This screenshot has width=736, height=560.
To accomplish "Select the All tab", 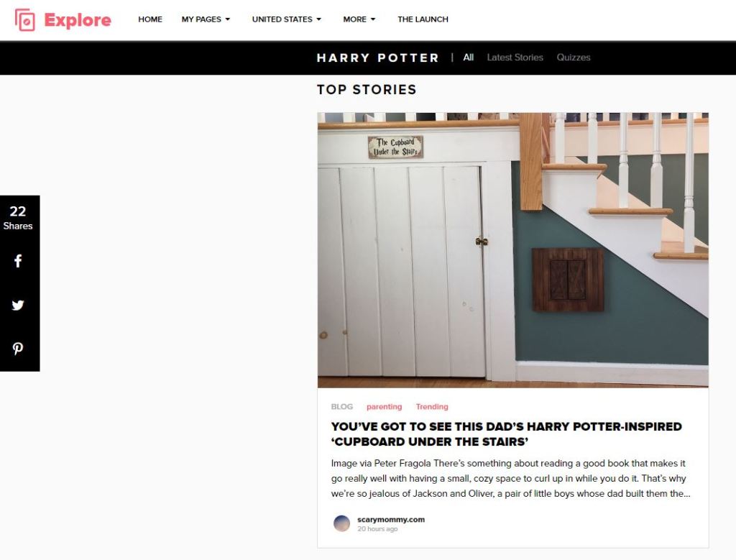I will pyautogui.click(x=469, y=58).
